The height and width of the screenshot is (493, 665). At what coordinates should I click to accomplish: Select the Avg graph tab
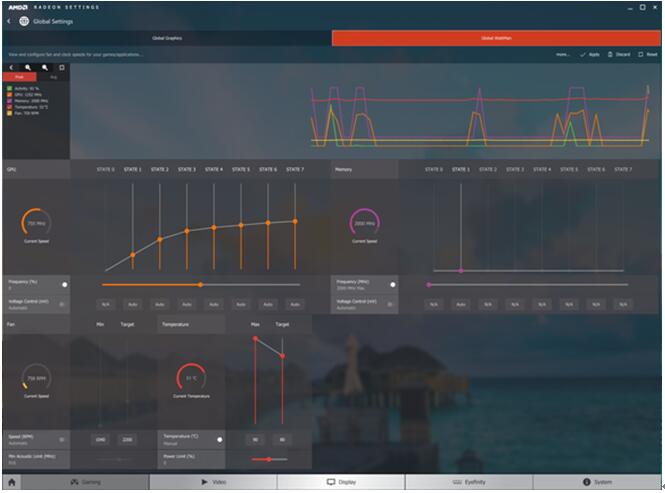pos(53,77)
